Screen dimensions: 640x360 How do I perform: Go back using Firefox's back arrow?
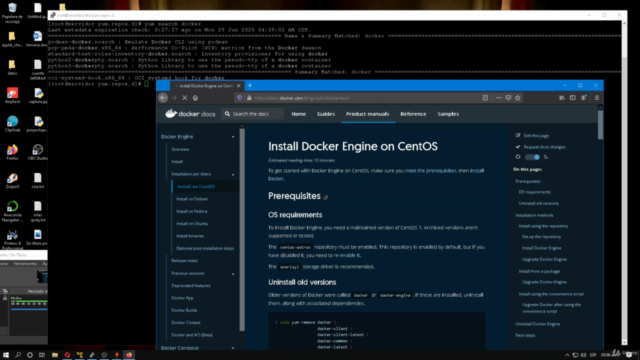(163, 98)
